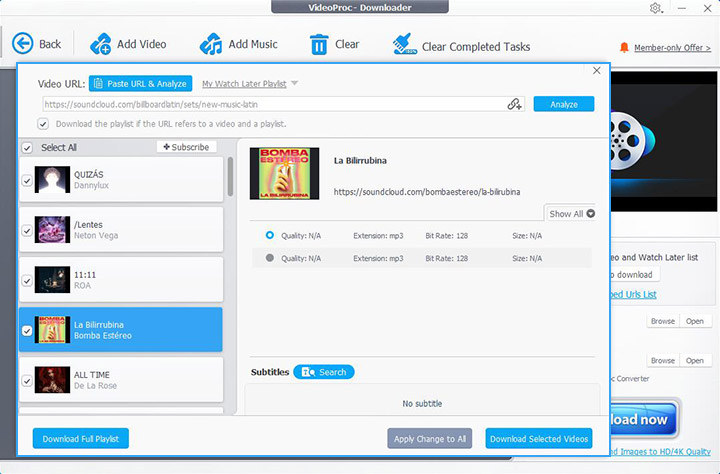Click the Extension: mp3 text in second row

(x=378, y=258)
